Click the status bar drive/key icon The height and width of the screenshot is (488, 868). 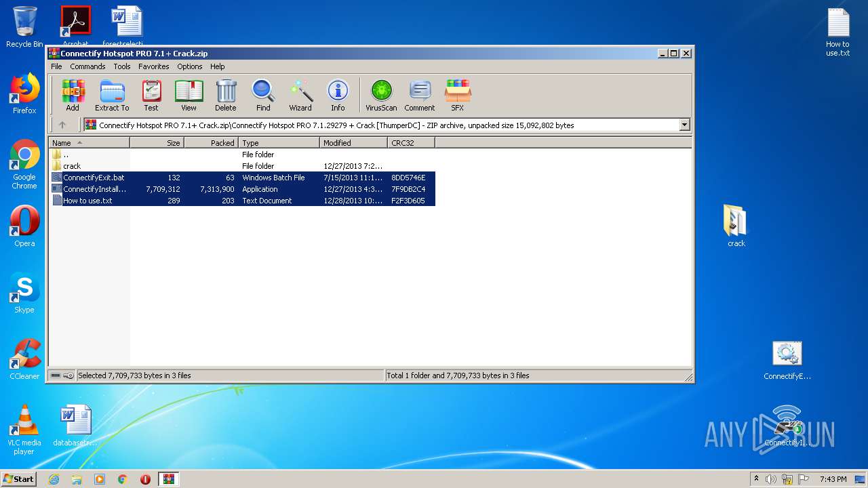tap(62, 375)
